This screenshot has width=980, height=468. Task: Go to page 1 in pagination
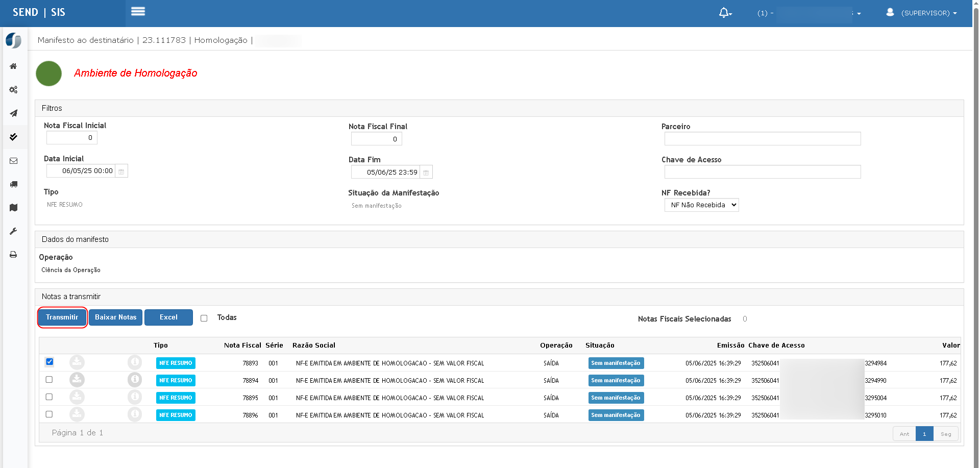(x=924, y=434)
